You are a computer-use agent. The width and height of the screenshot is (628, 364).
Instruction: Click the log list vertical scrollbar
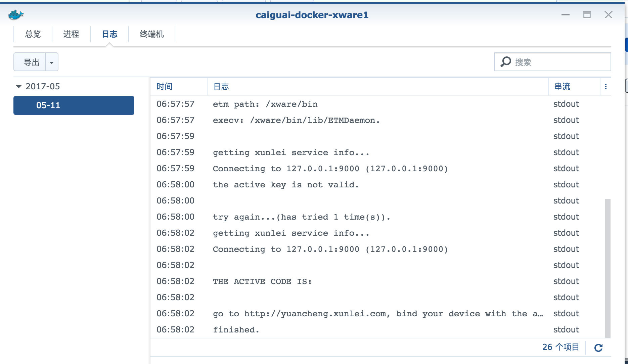[x=608, y=268]
